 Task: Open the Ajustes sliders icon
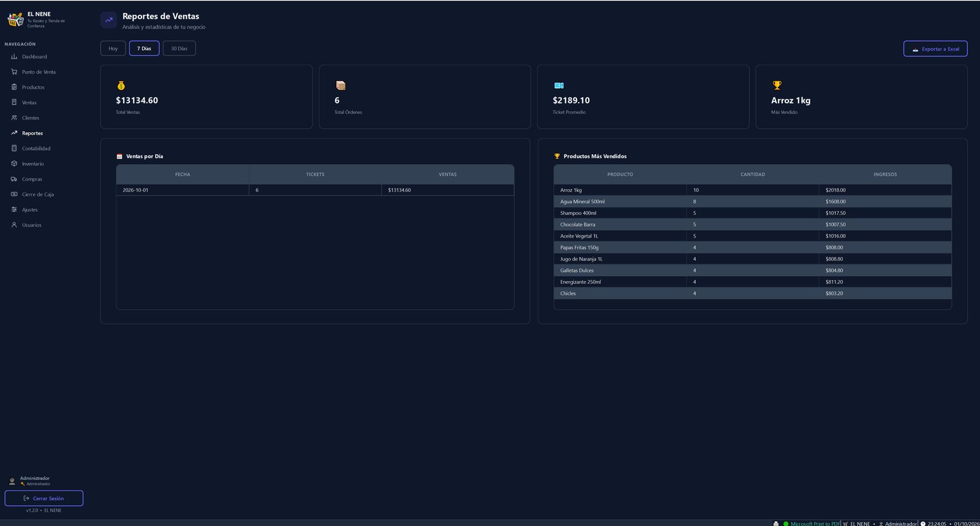(14, 209)
